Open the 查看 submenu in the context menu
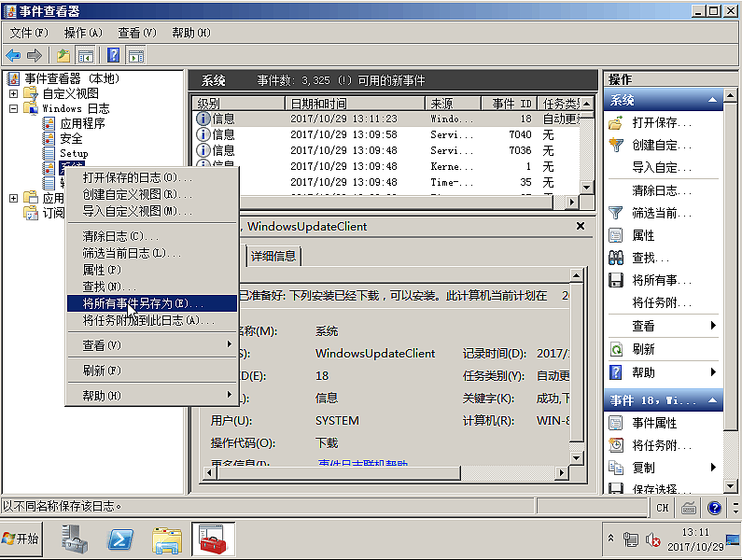The image size is (742, 560). point(151,345)
